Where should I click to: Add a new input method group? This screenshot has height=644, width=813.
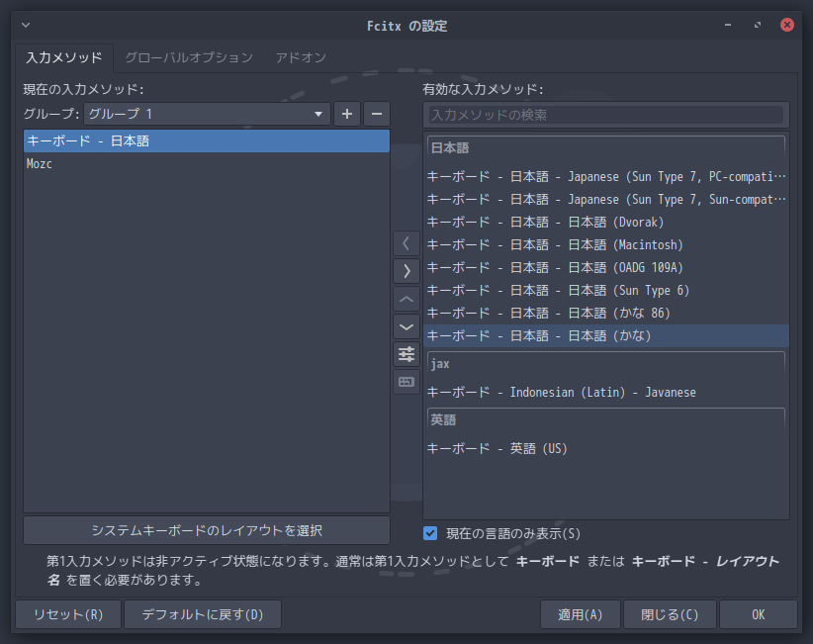[x=347, y=114]
